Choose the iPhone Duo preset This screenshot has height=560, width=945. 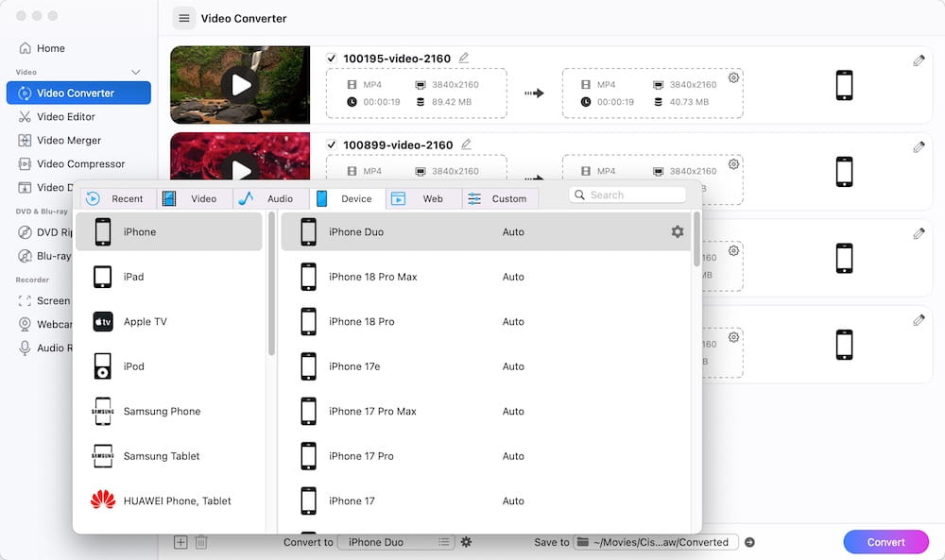[486, 231]
